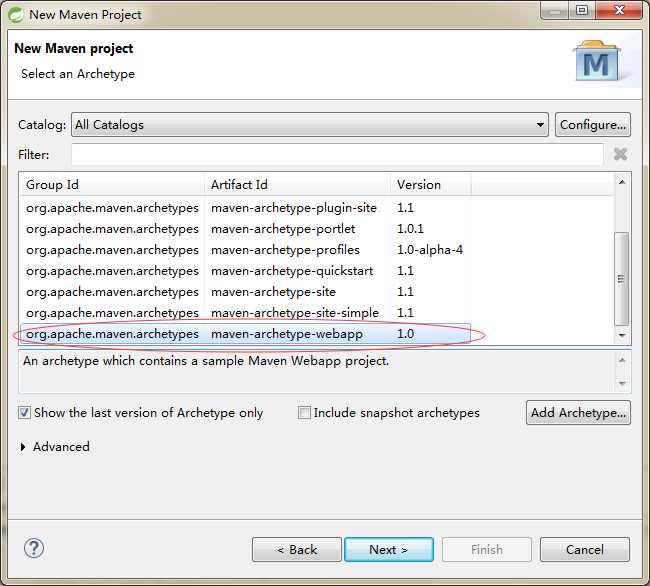The image size is (650, 586).
Task: Select maven-archetype-plugin-site row
Action: 245,208
